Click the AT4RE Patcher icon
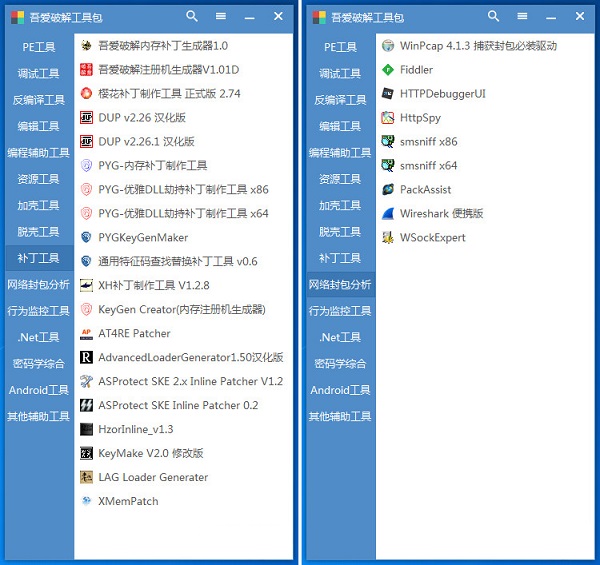 (x=86, y=334)
